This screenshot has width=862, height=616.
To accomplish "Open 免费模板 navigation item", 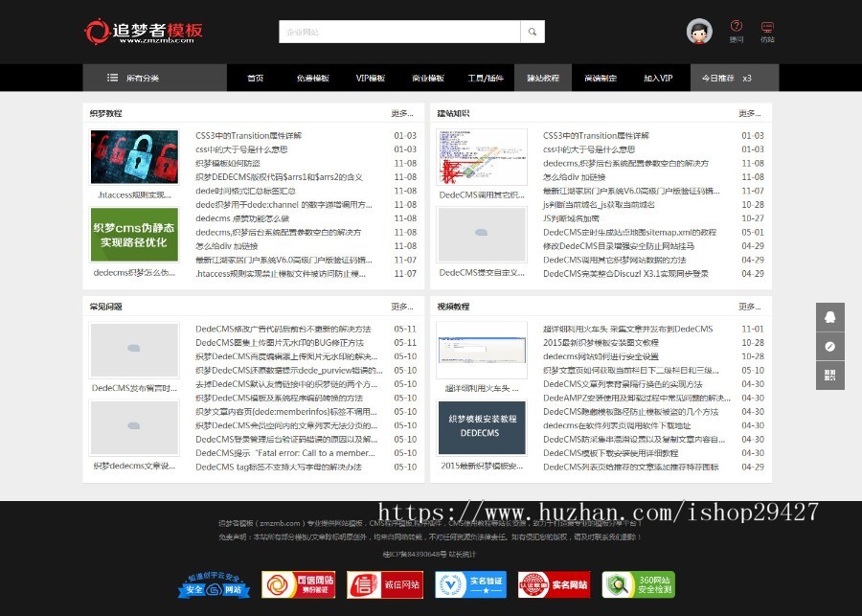I will coord(313,78).
